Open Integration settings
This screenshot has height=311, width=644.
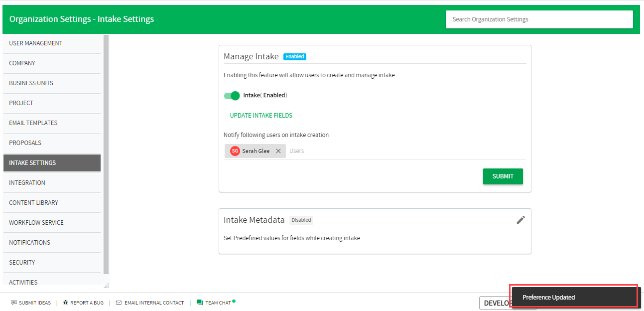(52, 183)
